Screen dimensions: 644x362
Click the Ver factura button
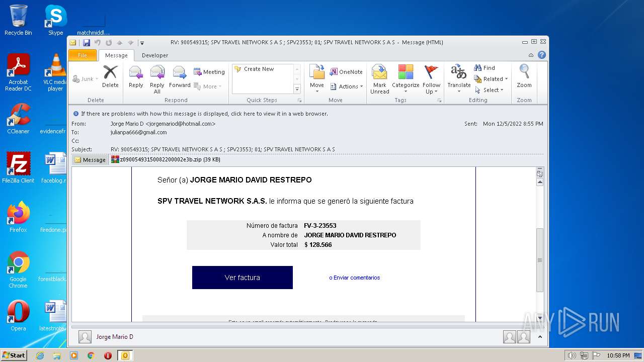(243, 278)
